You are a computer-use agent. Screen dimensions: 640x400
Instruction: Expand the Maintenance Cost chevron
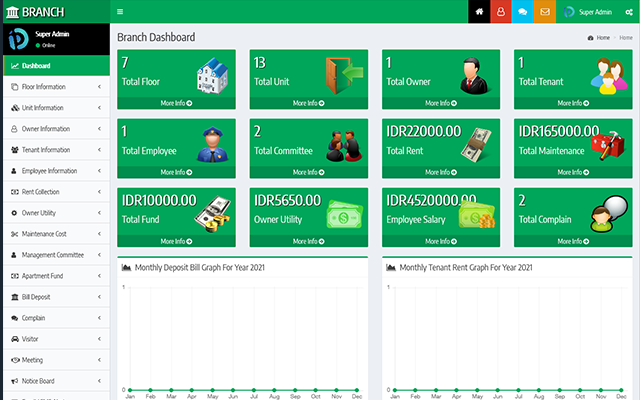(x=99, y=234)
